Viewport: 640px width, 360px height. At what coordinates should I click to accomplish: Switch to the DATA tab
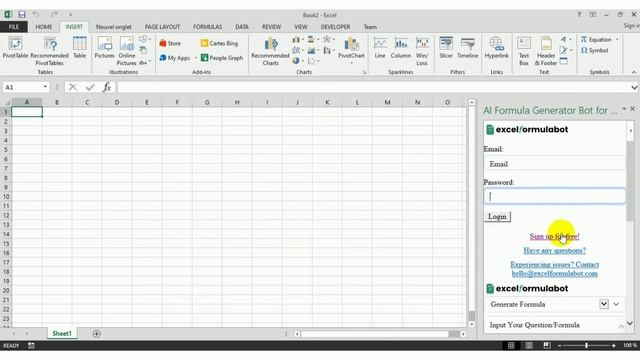coord(242,27)
